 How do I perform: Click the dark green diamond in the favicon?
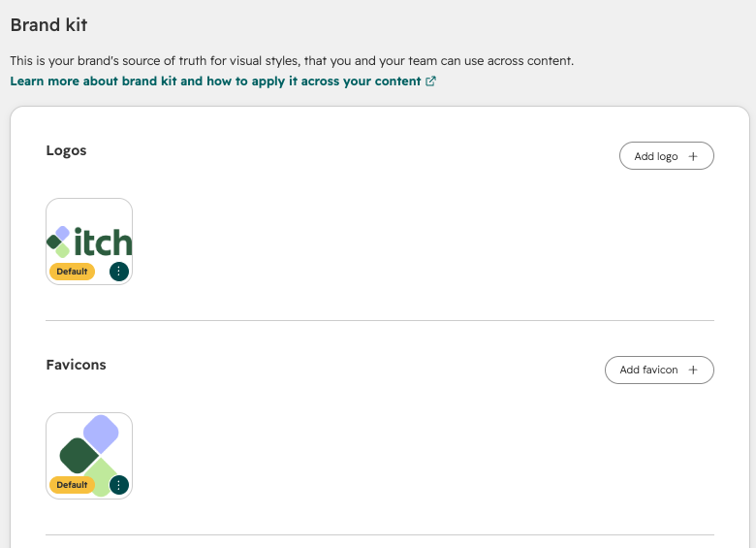79,456
